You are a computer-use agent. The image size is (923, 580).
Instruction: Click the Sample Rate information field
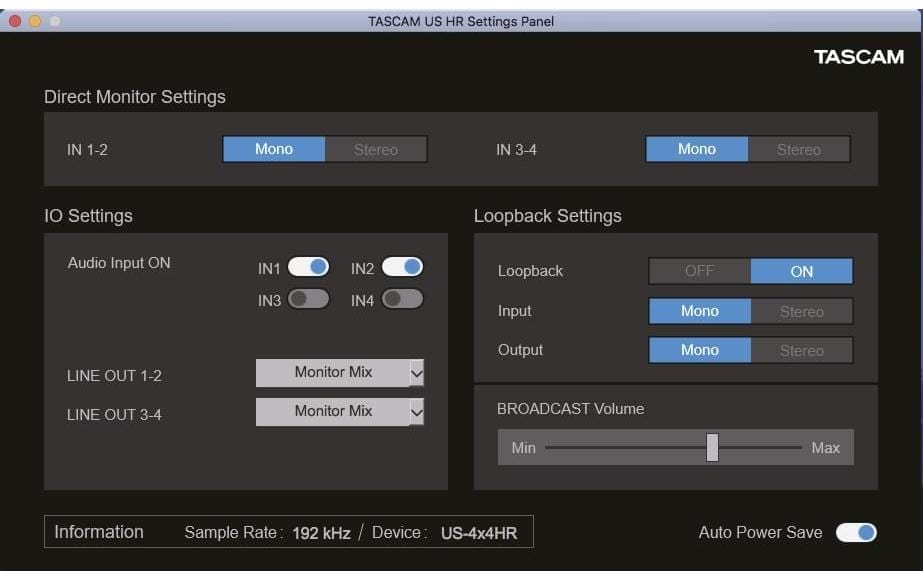click(x=321, y=533)
